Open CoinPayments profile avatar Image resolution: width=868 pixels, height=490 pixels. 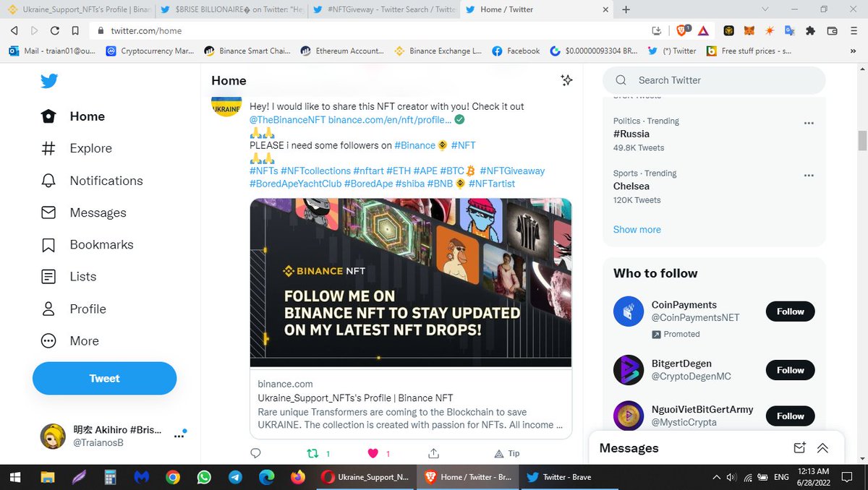point(629,311)
